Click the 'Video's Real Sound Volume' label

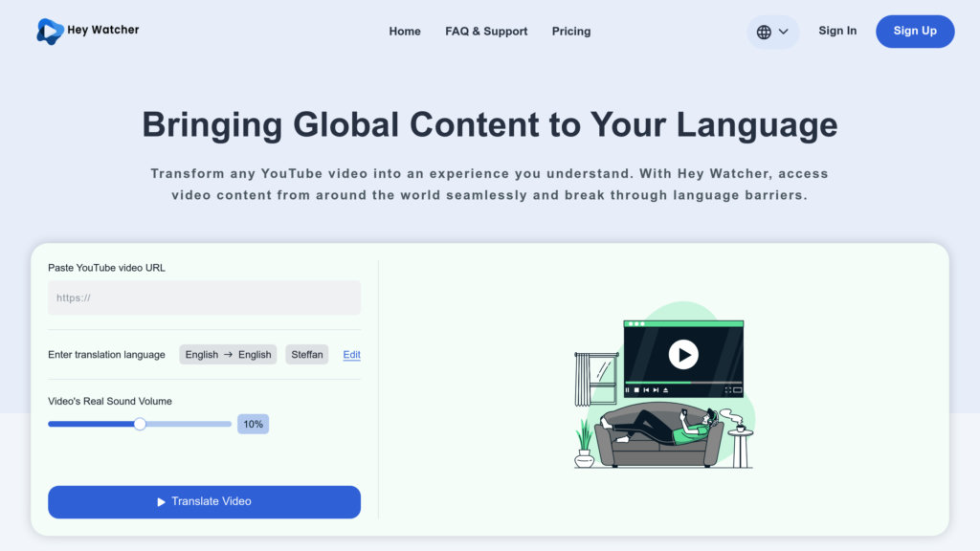(x=110, y=401)
